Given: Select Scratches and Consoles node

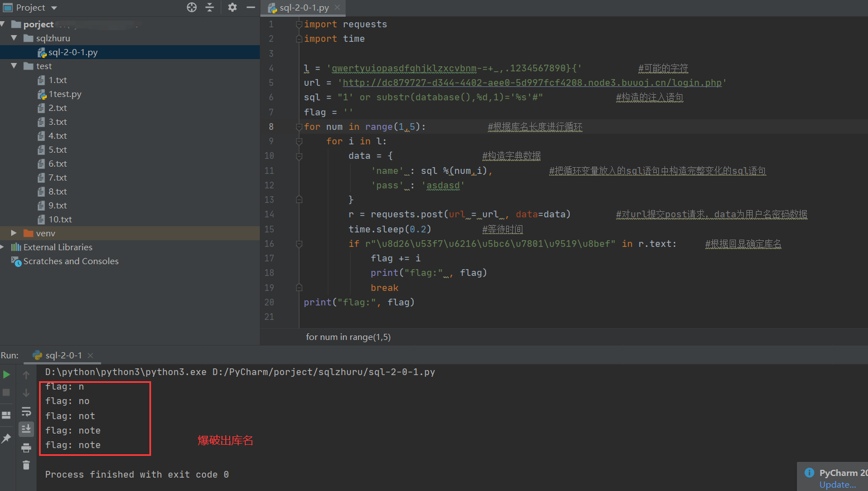Looking at the screenshot, I should pos(71,261).
